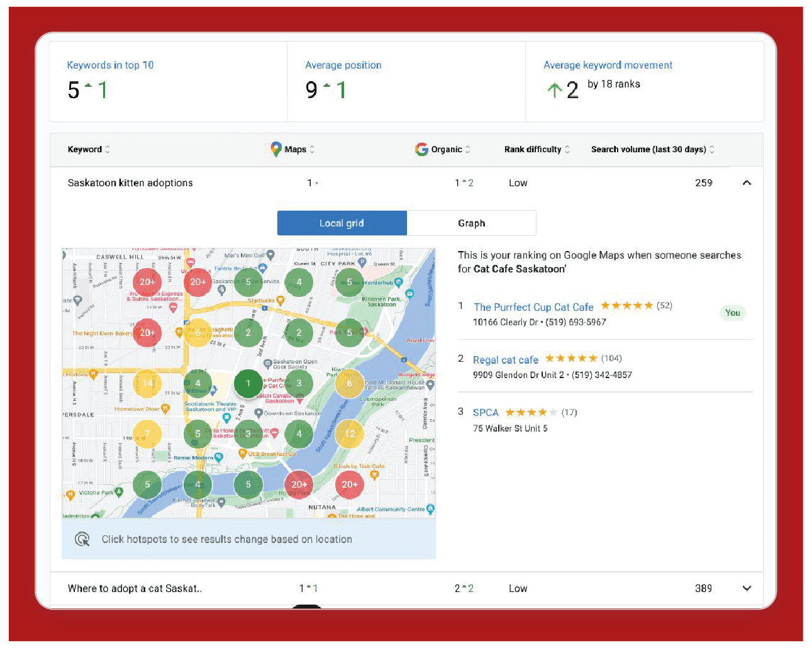Switch to the Graph tab

click(x=471, y=223)
